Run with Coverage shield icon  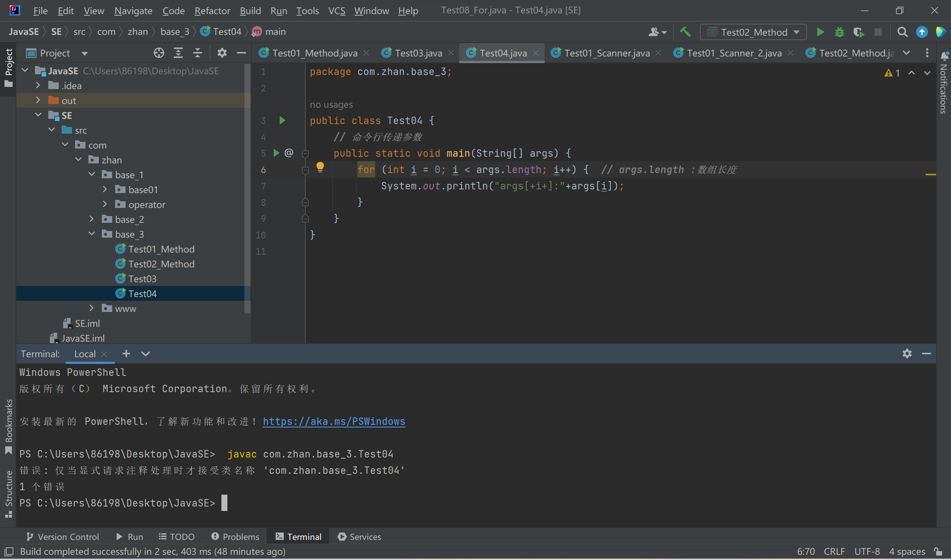[x=859, y=32]
